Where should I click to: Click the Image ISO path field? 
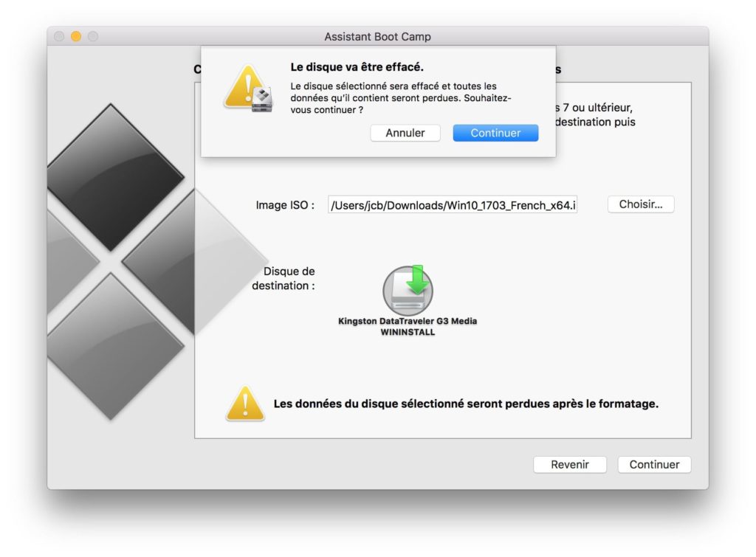coord(453,205)
